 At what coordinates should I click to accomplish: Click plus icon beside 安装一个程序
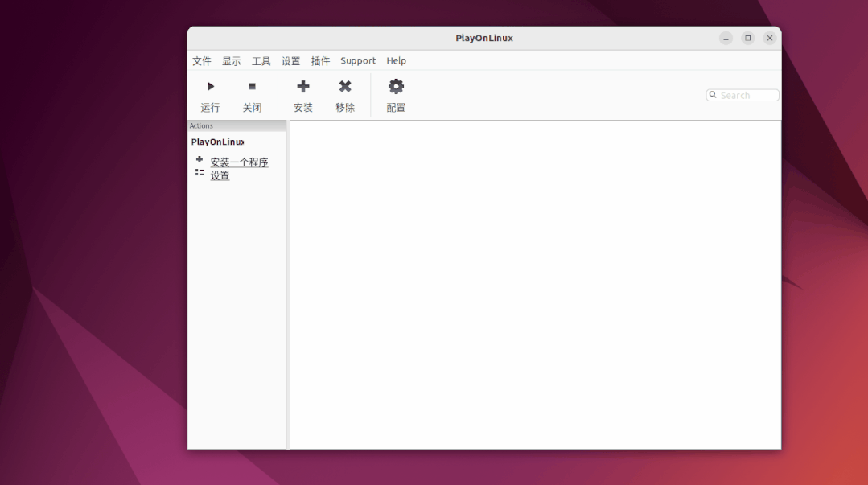pyautogui.click(x=200, y=159)
